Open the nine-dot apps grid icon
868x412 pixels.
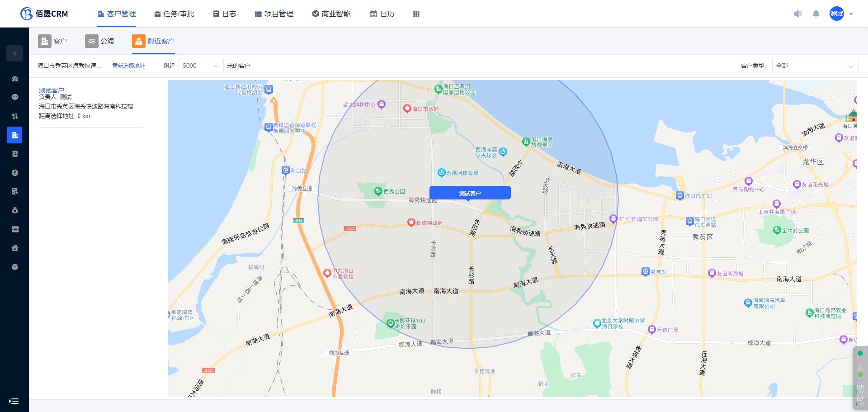416,14
